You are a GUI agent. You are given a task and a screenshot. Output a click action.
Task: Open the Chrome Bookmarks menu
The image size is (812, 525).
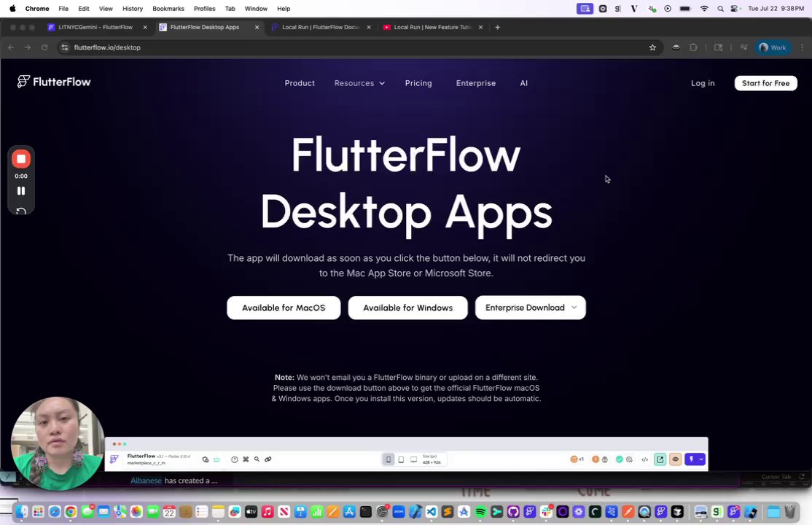tap(168, 9)
